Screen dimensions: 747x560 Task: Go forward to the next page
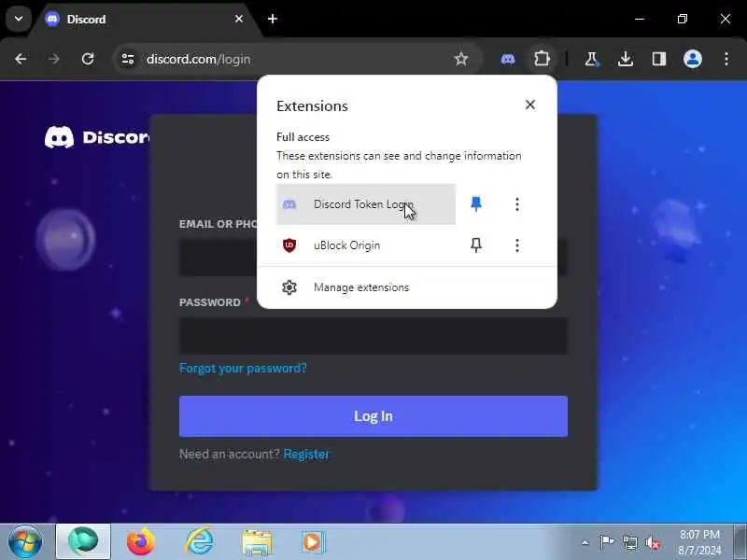point(54,59)
